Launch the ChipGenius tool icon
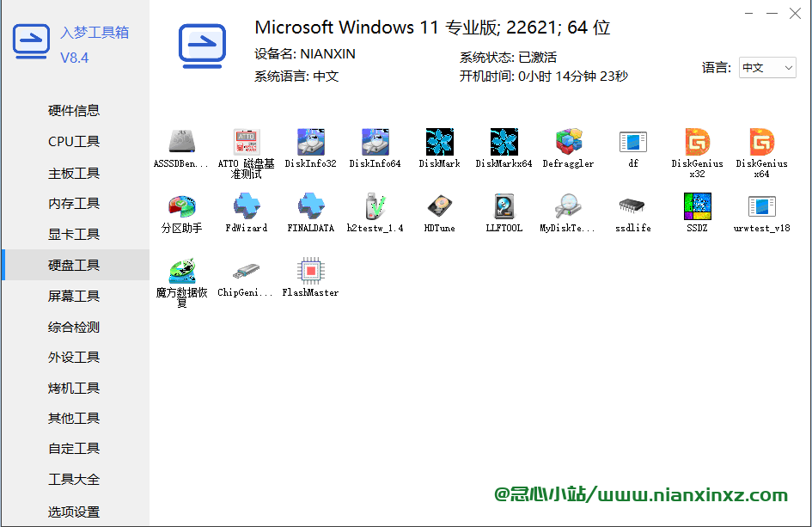 246,271
